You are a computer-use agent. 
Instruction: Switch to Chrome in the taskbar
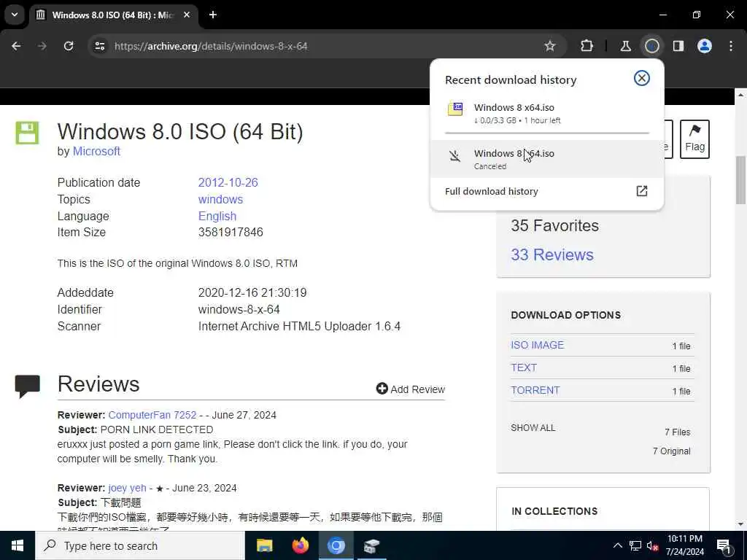[x=336, y=545]
